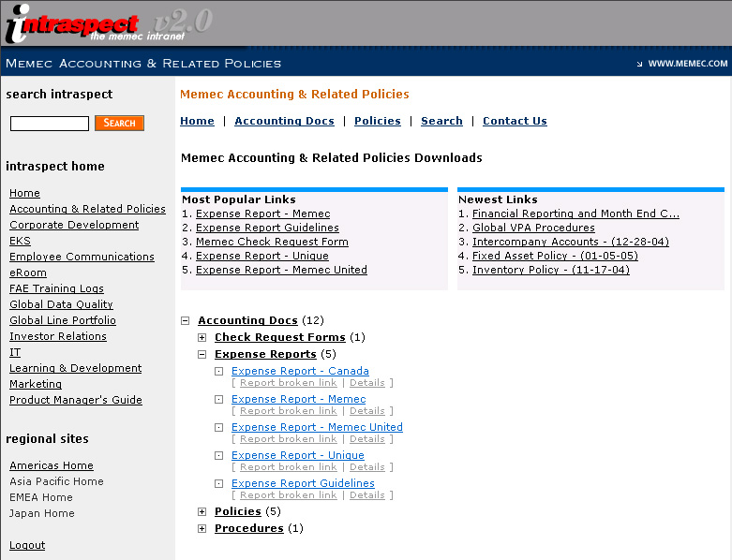Select Asia Pacific Home
Image resolution: width=732 pixels, height=560 pixels.
(x=56, y=481)
